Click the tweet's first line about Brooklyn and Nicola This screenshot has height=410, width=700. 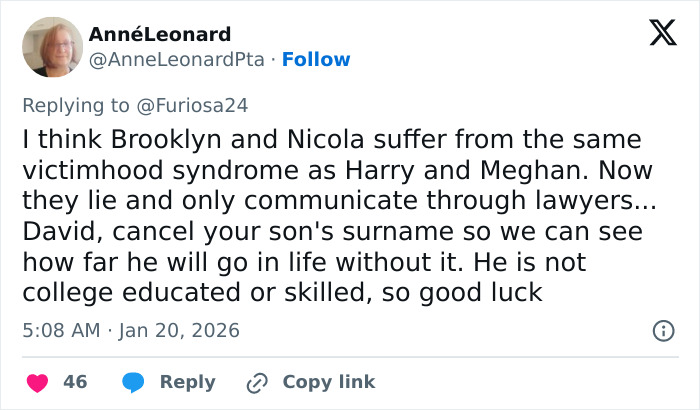[331, 139]
